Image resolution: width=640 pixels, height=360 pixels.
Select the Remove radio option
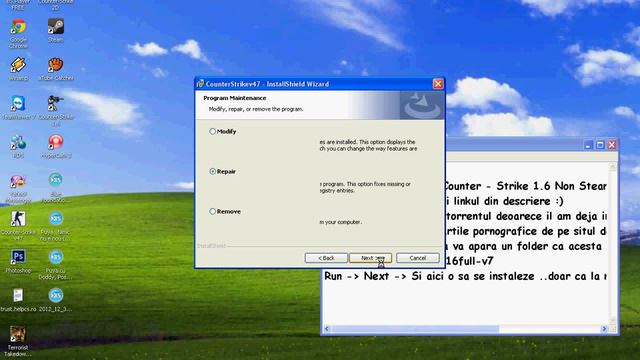pyautogui.click(x=212, y=211)
